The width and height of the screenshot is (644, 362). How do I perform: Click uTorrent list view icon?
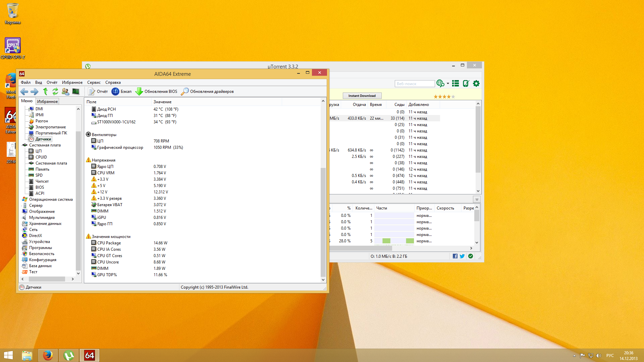pyautogui.click(x=455, y=83)
